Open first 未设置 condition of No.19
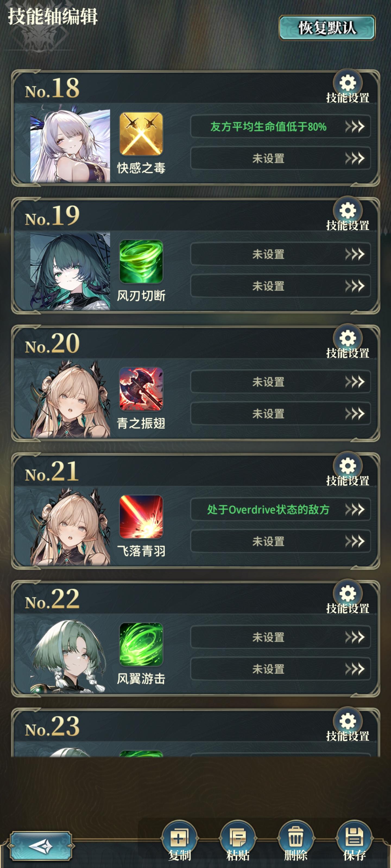This screenshot has width=391, height=868. pyautogui.click(x=280, y=254)
